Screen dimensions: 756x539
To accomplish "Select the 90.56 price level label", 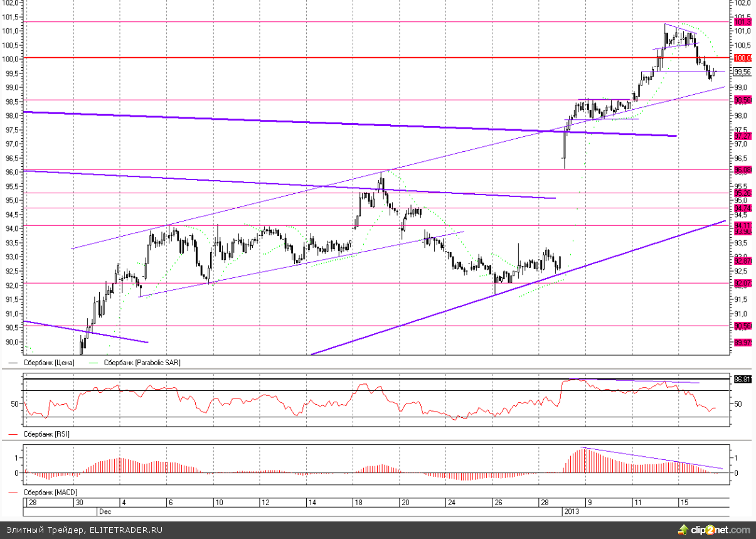I will 743,326.
